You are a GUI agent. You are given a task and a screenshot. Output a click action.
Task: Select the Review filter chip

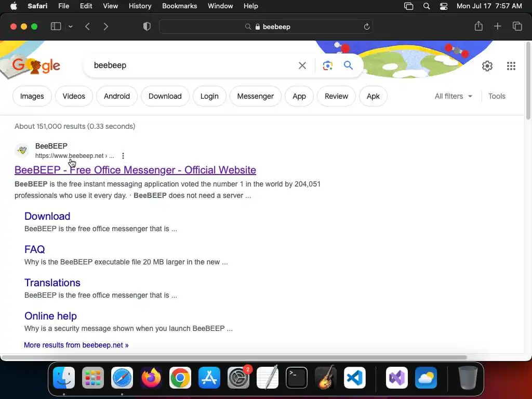(336, 96)
